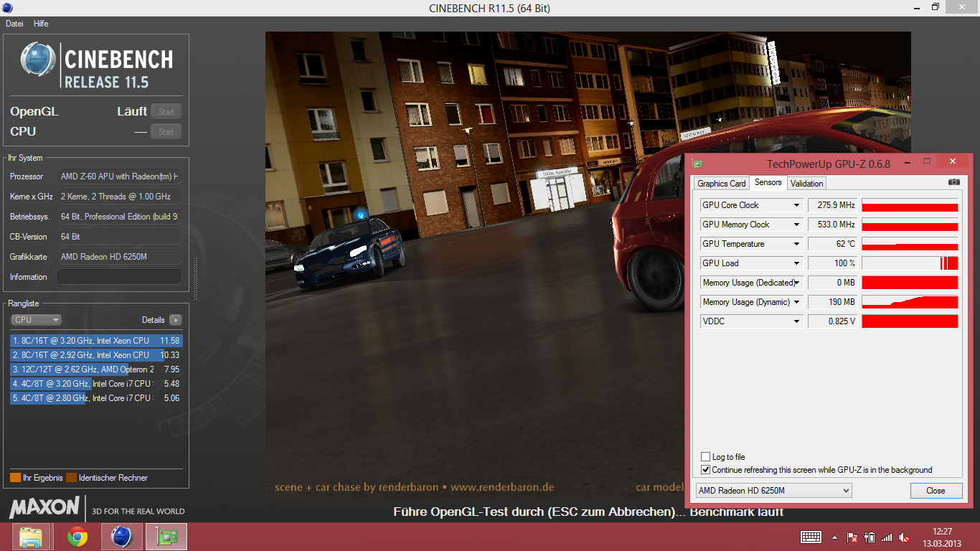The height and width of the screenshot is (551, 980).
Task: Show hidden system tray icons
Action: (x=834, y=537)
